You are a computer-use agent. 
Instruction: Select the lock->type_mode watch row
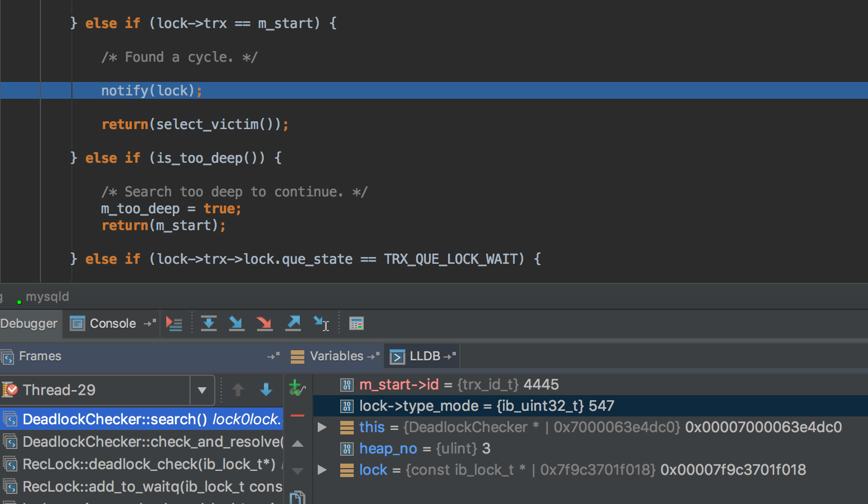[x=590, y=406]
